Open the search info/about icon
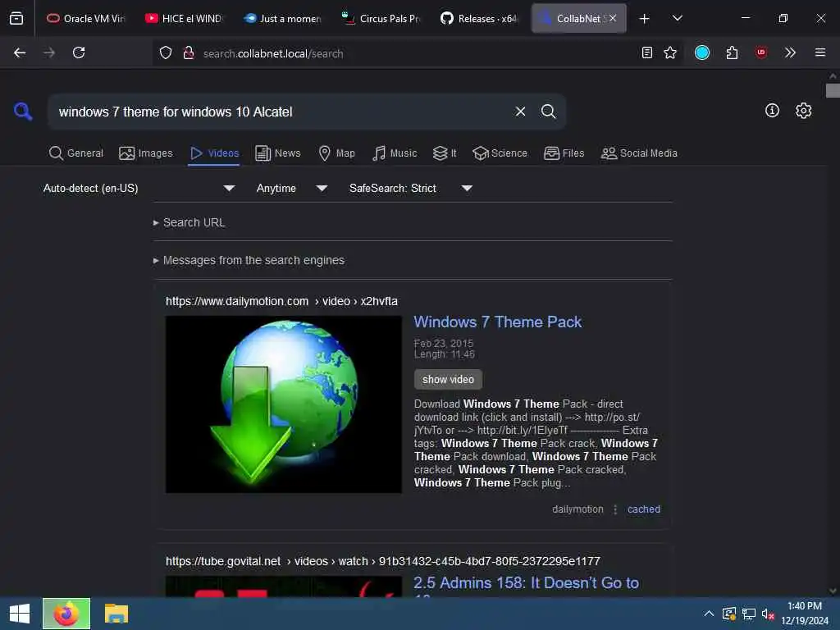This screenshot has width=840, height=630. pos(772,111)
